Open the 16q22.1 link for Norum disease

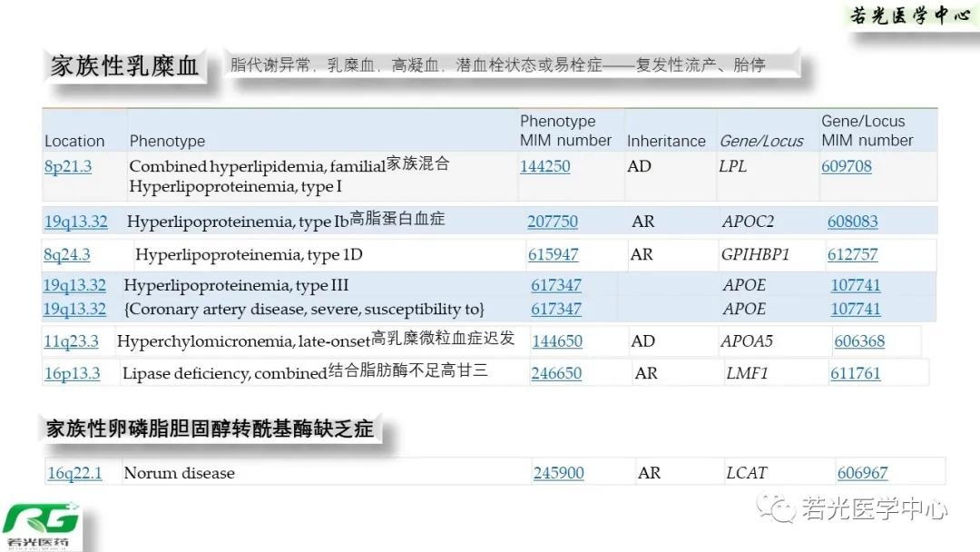click(x=73, y=472)
